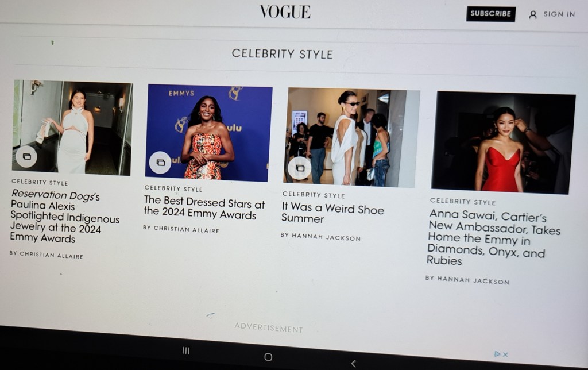Open The Best Dressed Stars Emmy article
Screen dimensions: 588x370
204,207
